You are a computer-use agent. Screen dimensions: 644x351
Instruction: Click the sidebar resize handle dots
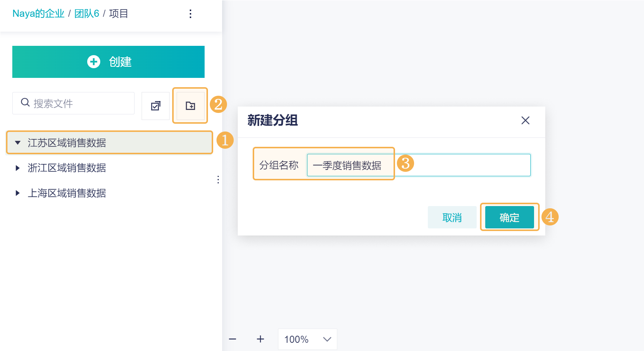tap(218, 180)
